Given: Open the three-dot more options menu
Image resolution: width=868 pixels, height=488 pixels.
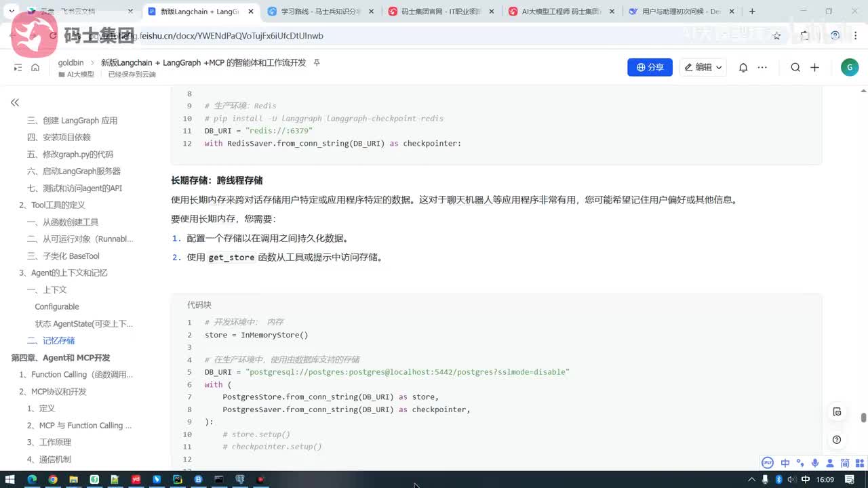Looking at the screenshot, I should tap(762, 67).
